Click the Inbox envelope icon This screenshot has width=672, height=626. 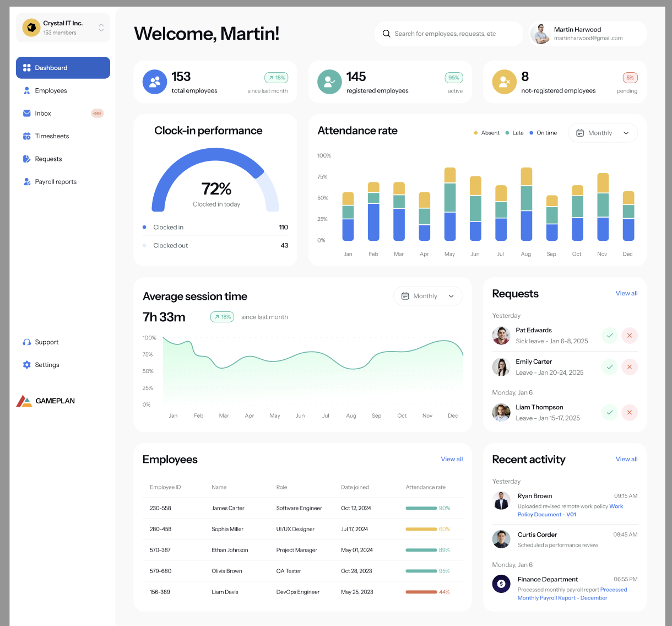pos(26,114)
